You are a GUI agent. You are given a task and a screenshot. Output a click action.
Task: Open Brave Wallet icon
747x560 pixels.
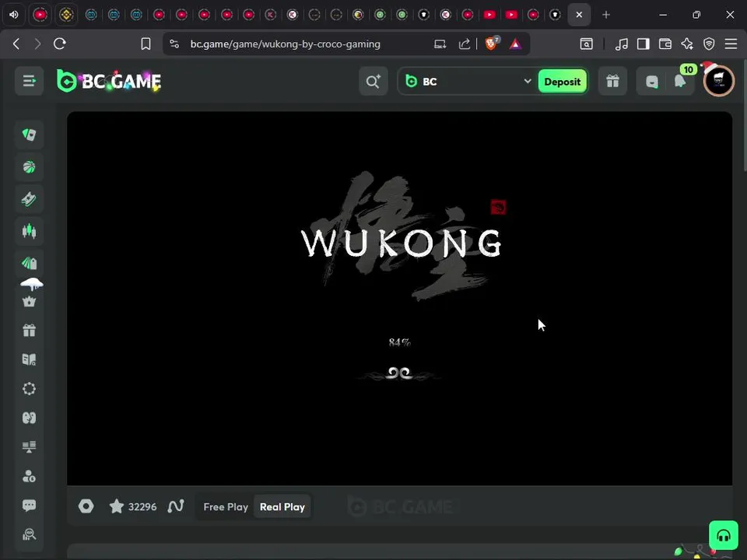tap(665, 44)
